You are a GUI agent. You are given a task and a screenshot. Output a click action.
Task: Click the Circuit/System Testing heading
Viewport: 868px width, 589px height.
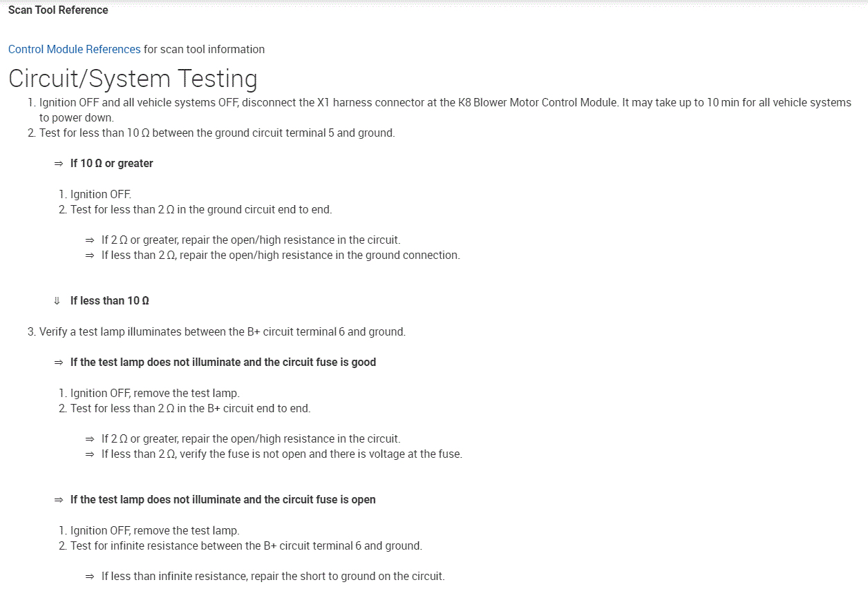pos(133,78)
